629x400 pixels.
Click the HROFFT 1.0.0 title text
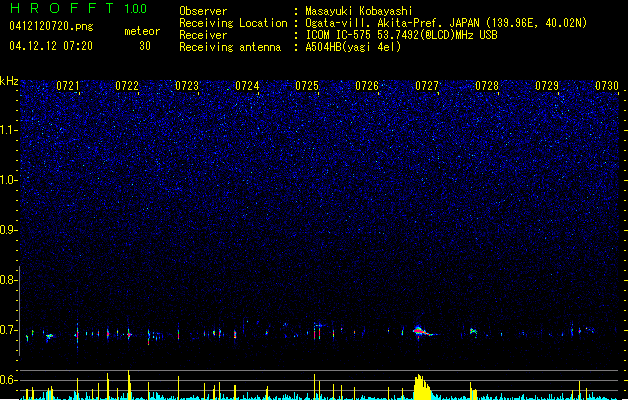pos(78,8)
